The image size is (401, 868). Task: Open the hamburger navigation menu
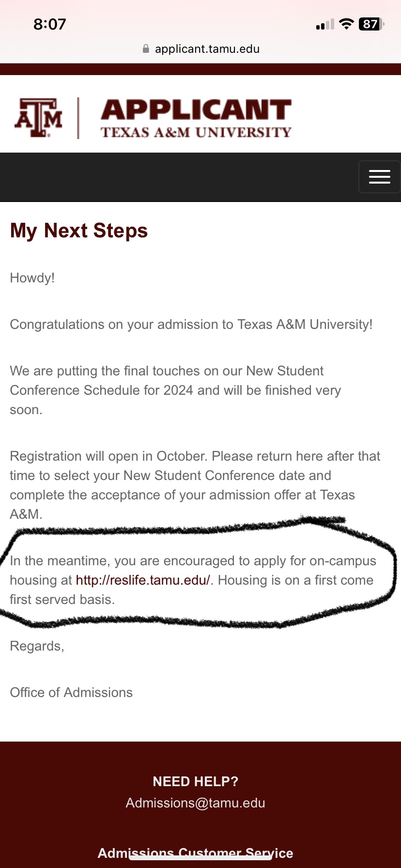pyautogui.click(x=379, y=177)
